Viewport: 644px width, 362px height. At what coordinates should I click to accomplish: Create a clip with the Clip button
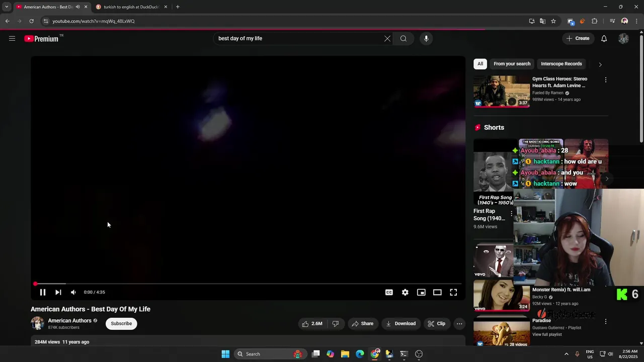click(437, 324)
